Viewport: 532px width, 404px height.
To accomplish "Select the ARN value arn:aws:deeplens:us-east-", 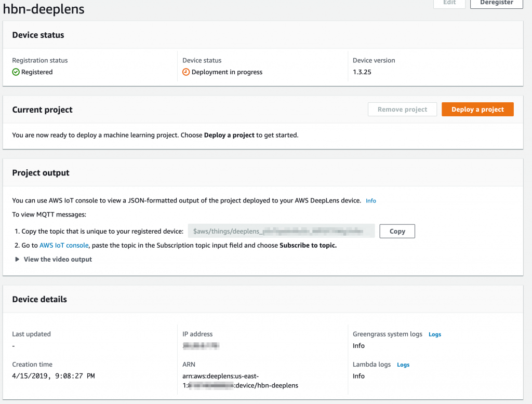I will (220, 376).
